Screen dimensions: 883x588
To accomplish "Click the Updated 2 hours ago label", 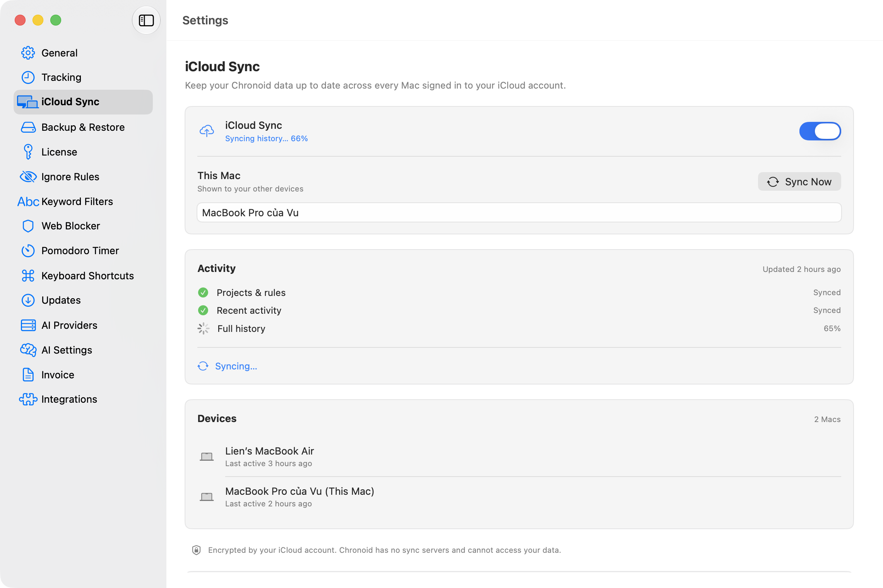I will click(802, 269).
